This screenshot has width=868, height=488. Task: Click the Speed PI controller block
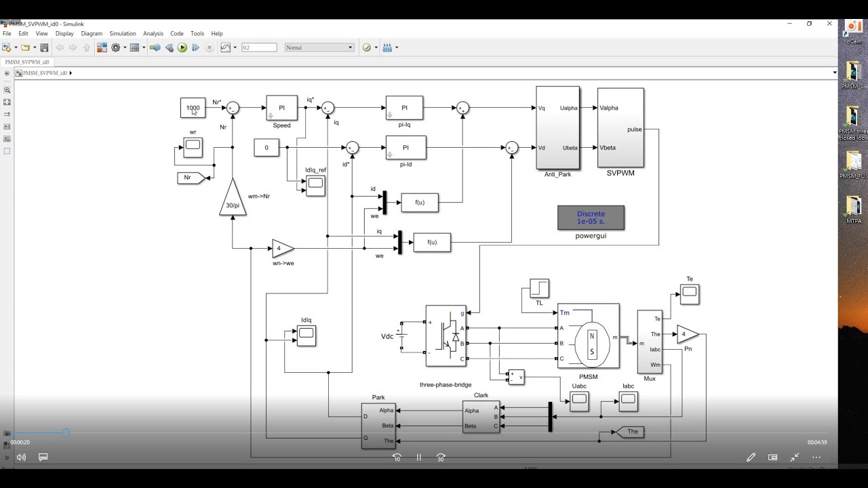281,108
